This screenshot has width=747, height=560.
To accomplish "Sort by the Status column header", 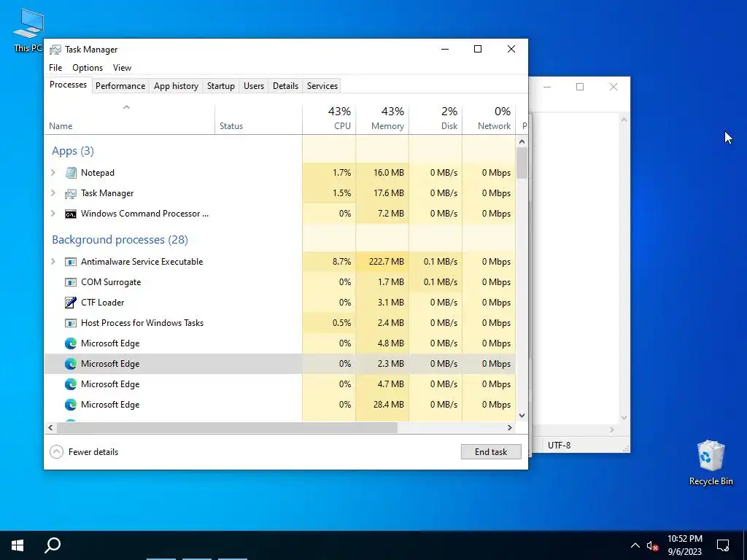I will point(258,119).
